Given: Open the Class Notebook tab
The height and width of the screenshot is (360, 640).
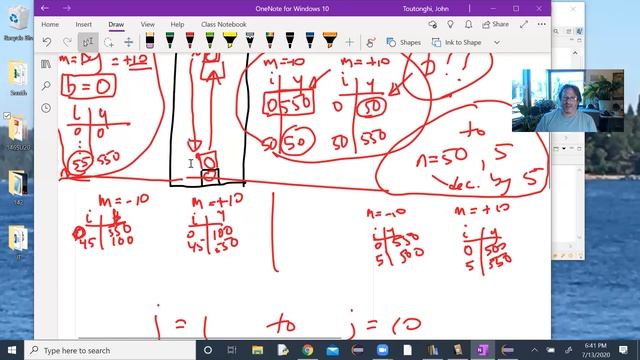Looking at the screenshot, I should point(223,24).
